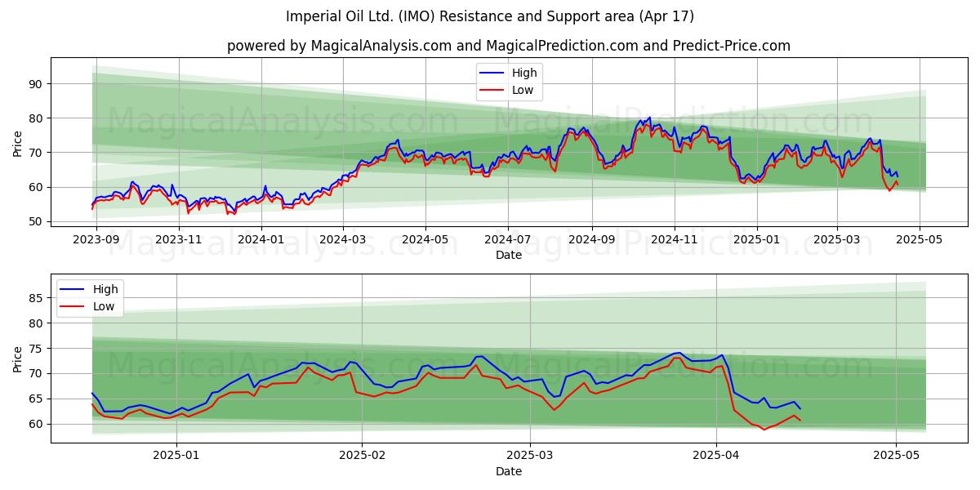The image size is (980, 490).
Task: Click the '2025-05' x-axis label in top chart
Action: tap(919, 241)
